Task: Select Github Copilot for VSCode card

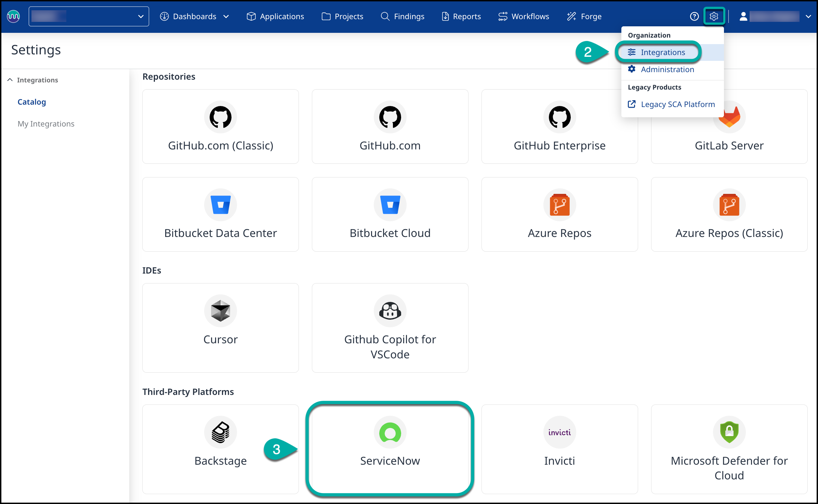Action: [x=390, y=327]
